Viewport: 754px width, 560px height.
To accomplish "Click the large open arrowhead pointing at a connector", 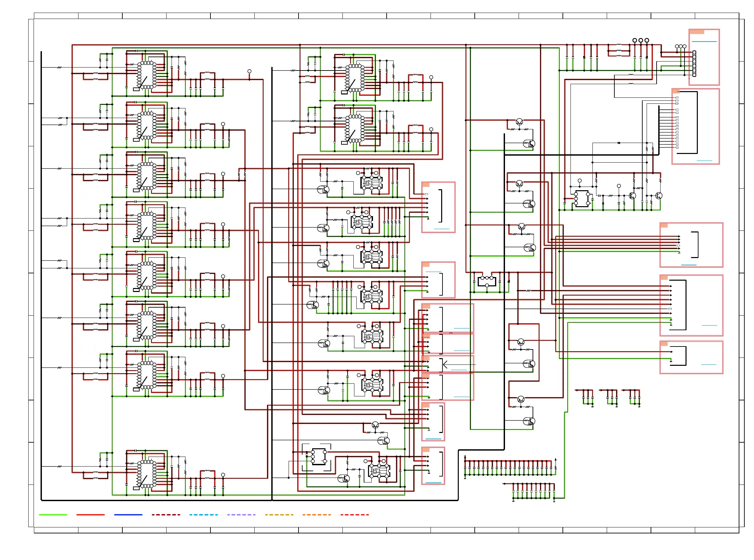I will coord(446,365).
